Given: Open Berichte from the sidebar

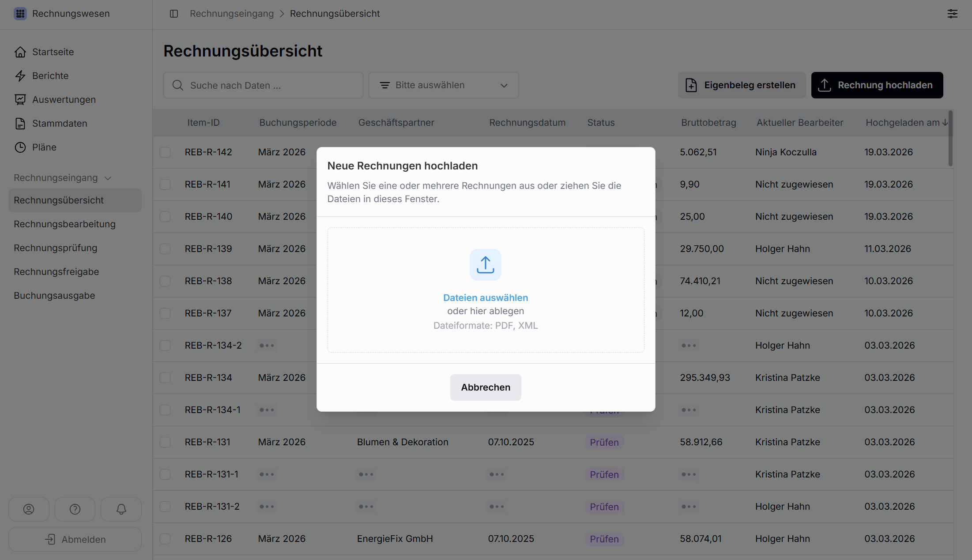Looking at the screenshot, I should click(x=50, y=76).
